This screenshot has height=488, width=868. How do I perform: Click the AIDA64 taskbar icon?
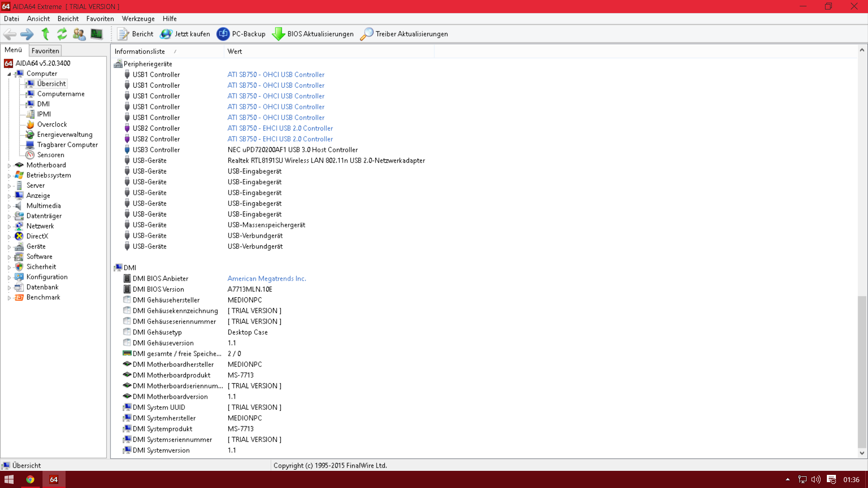pyautogui.click(x=54, y=479)
